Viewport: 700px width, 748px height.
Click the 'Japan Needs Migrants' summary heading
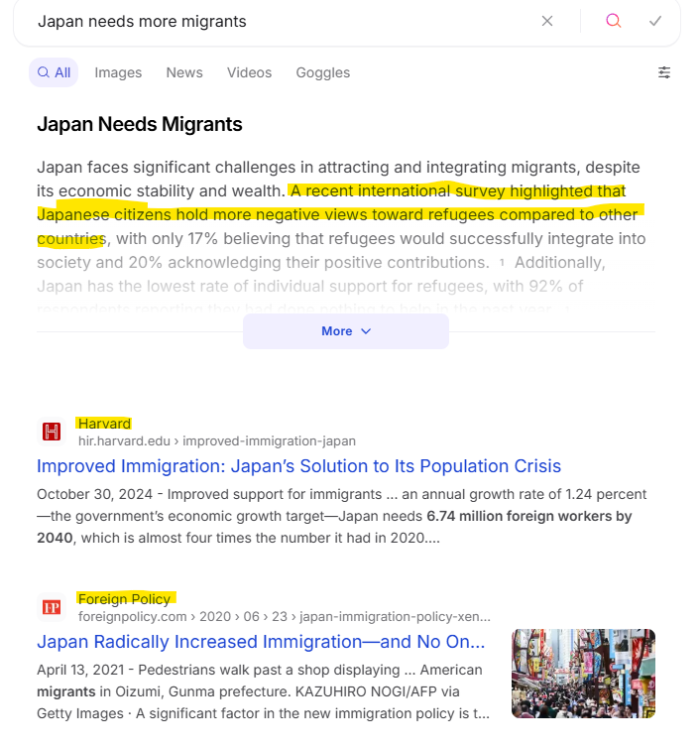tap(140, 124)
